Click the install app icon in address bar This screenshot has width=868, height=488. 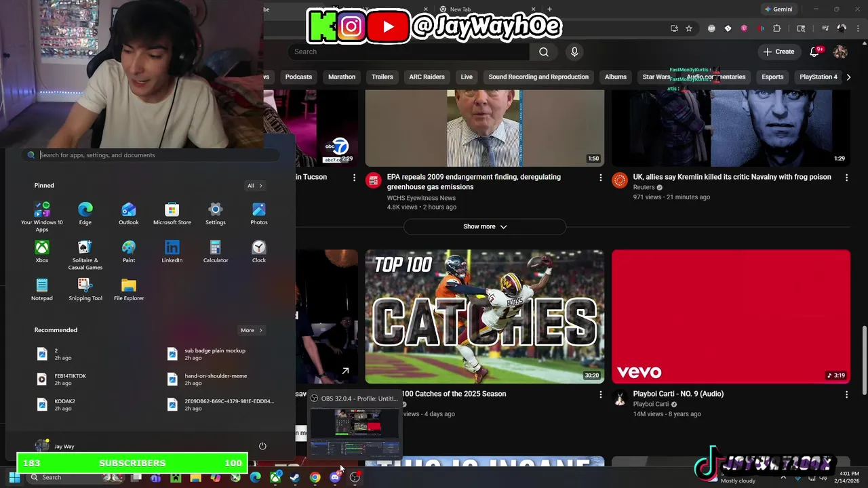(674, 28)
